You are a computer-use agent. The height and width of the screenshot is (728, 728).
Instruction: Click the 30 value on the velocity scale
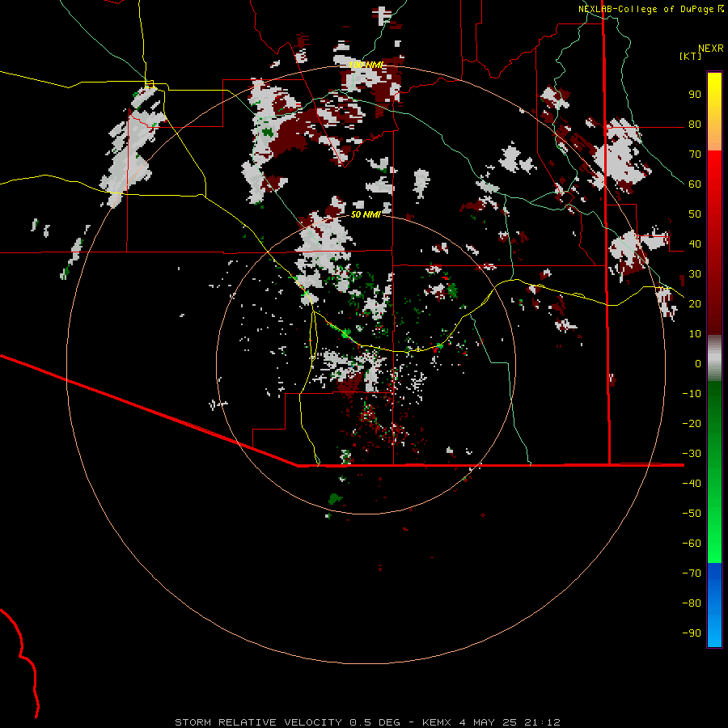click(x=695, y=274)
